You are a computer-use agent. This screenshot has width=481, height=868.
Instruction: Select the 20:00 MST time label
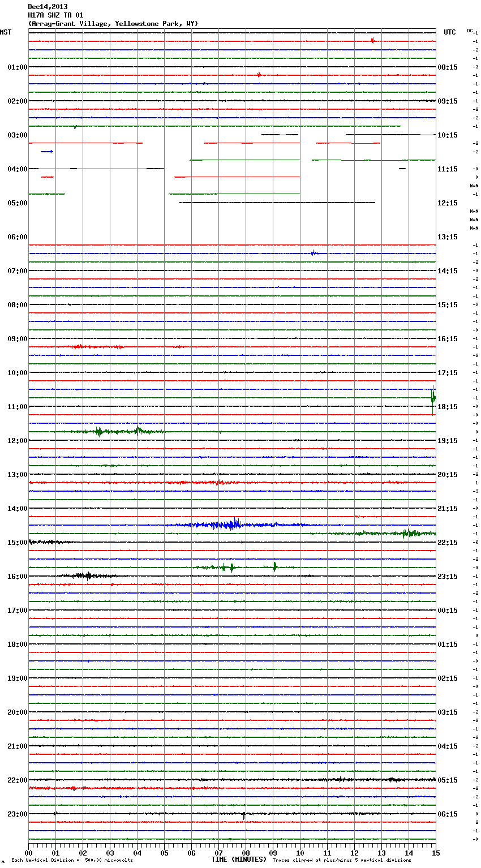pyautogui.click(x=17, y=712)
